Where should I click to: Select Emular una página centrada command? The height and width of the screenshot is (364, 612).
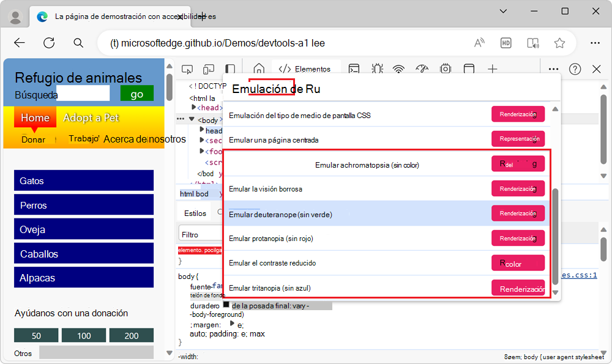pyautogui.click(x=386, y=139)
